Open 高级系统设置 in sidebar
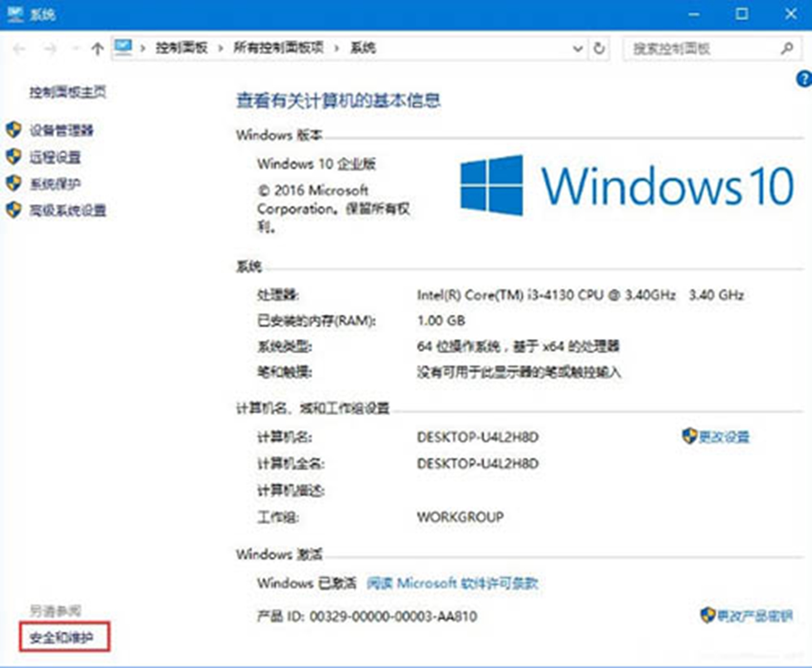The image size is (812, 668). point(68,211)
